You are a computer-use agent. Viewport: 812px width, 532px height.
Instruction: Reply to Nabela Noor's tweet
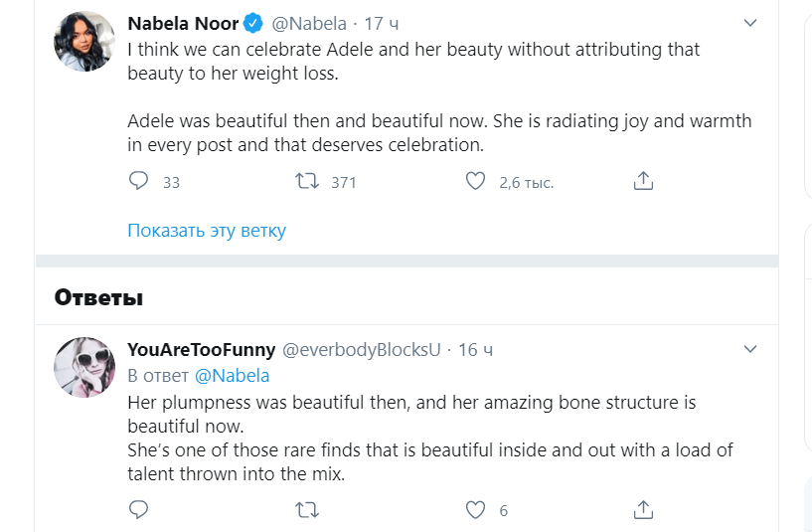139,181
